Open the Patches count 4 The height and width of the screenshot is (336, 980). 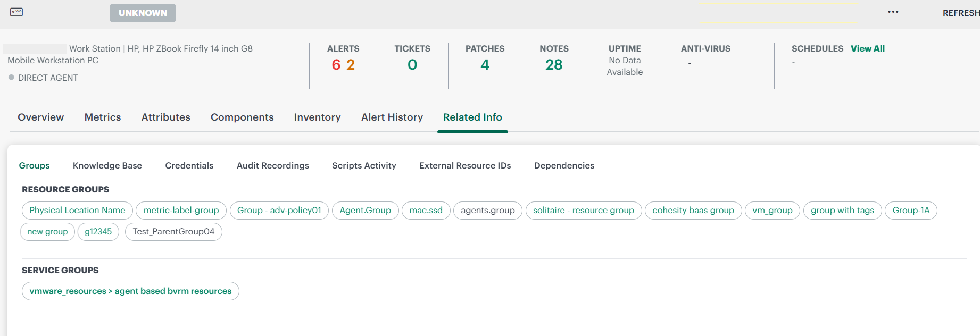485,65
